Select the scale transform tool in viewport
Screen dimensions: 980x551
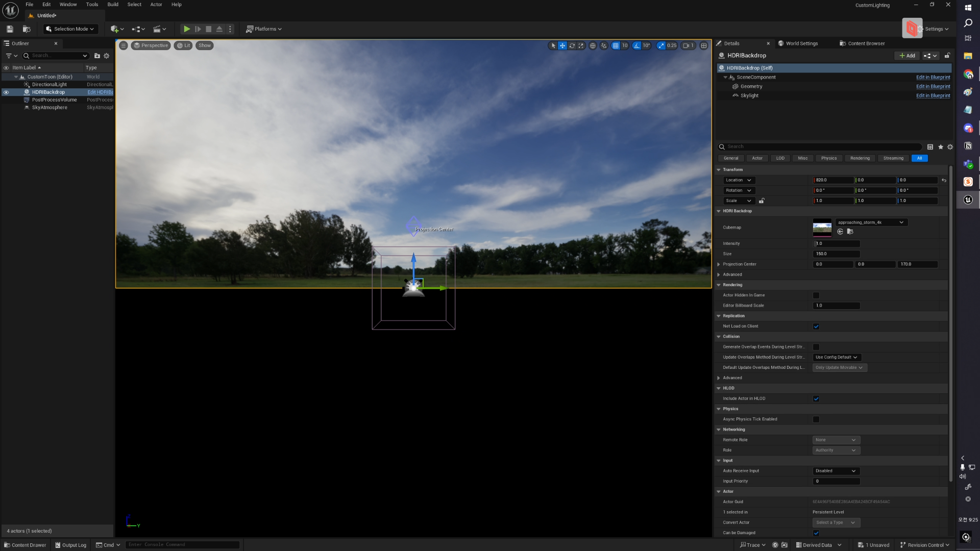pos(581,45)
